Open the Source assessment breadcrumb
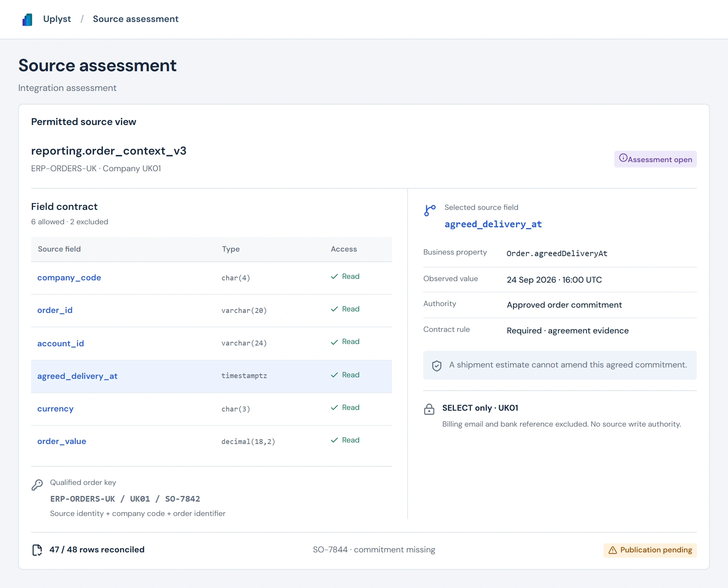Viewport: 728px width, 588px height. point(135,19)
